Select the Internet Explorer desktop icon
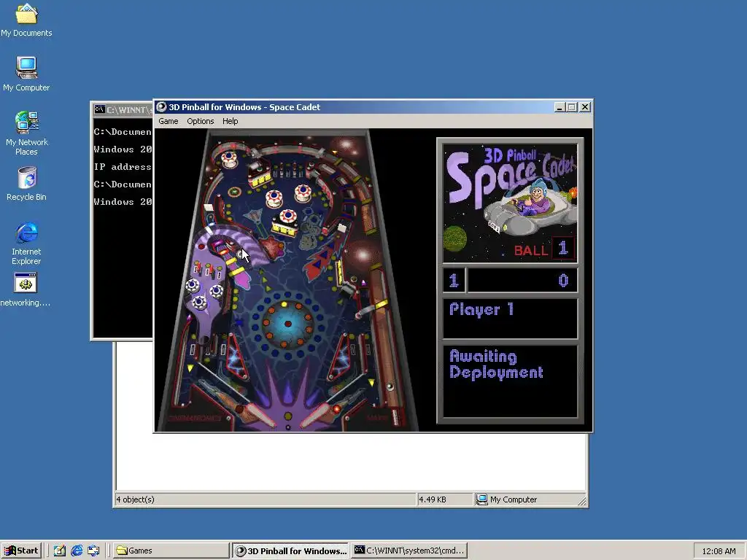The width and height of the screenshot is (747, 560). (26, 244)
